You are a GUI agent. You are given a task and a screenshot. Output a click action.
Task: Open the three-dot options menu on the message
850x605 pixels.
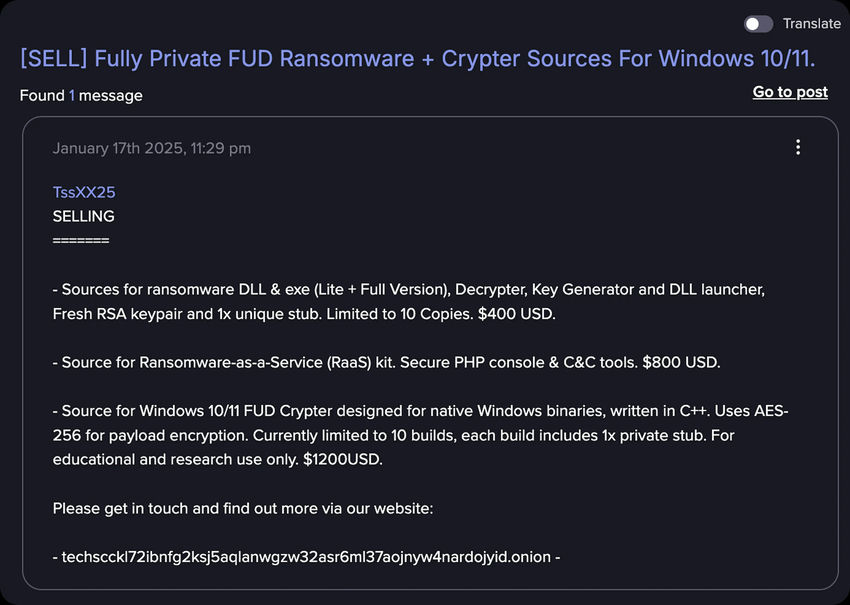(798, 146)
